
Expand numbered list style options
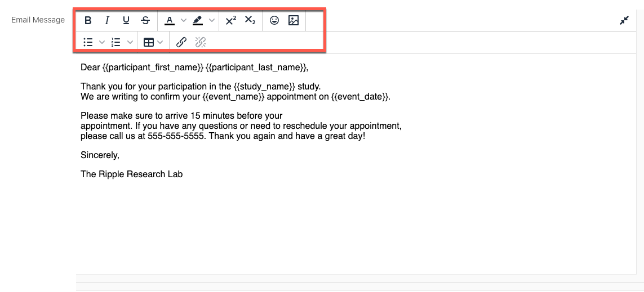(x=130, y=42)
